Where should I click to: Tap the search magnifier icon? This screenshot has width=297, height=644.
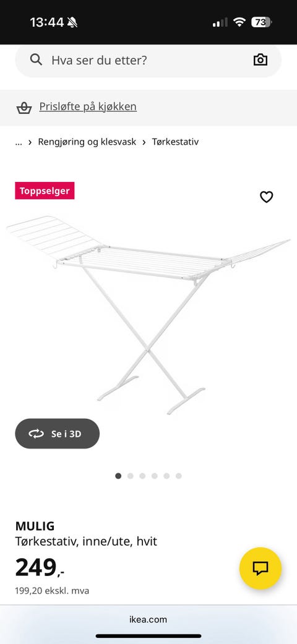point(36,60)
